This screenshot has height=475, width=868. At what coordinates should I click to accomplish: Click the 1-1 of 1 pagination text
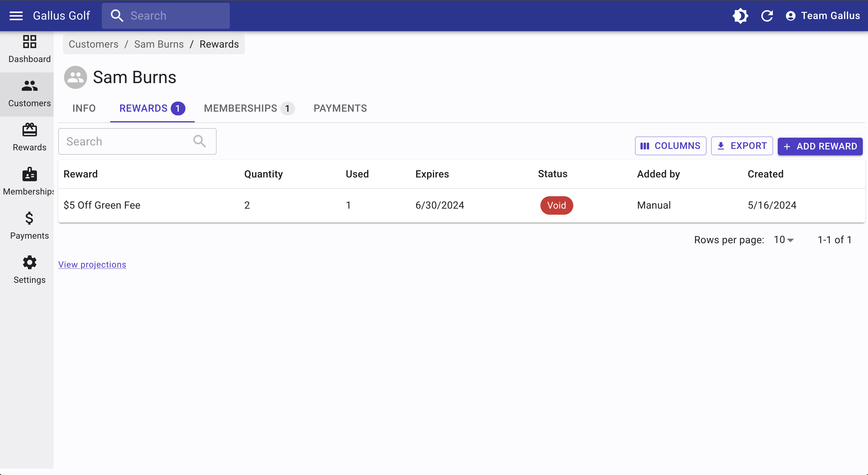834,240
